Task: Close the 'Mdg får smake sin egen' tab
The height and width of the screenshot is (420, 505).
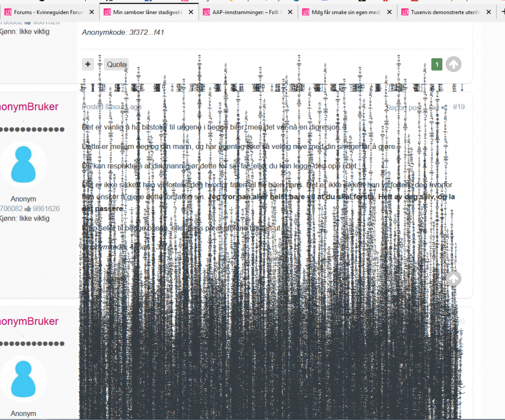Action: coord(389,12)
